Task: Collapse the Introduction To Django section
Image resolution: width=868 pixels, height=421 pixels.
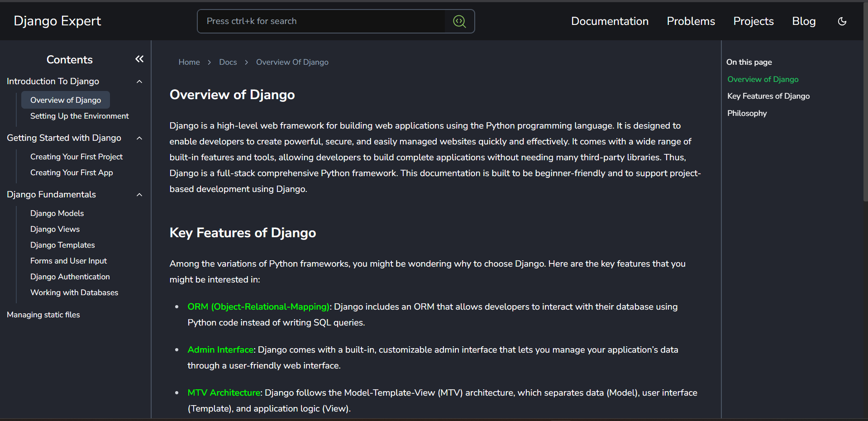Action: pos(139,81)
